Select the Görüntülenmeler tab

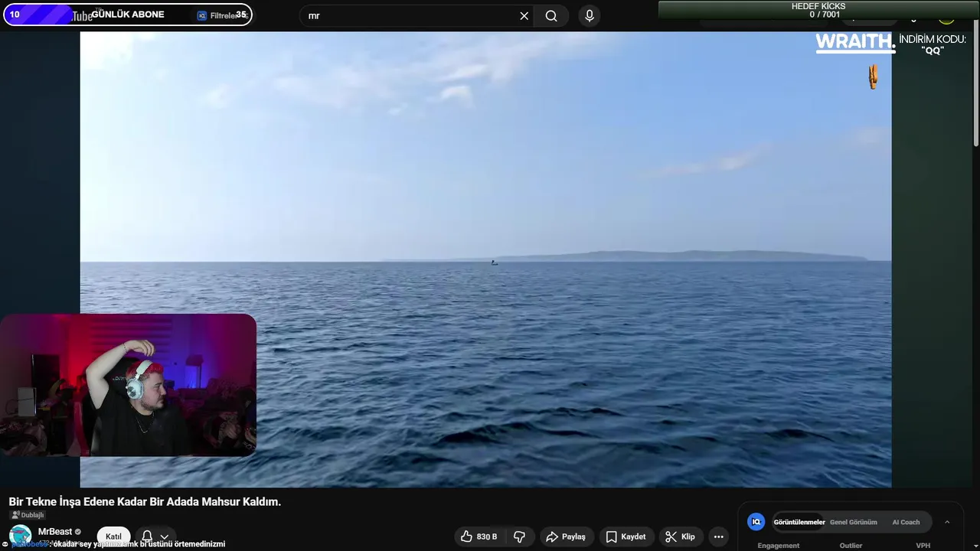point(799,522)
